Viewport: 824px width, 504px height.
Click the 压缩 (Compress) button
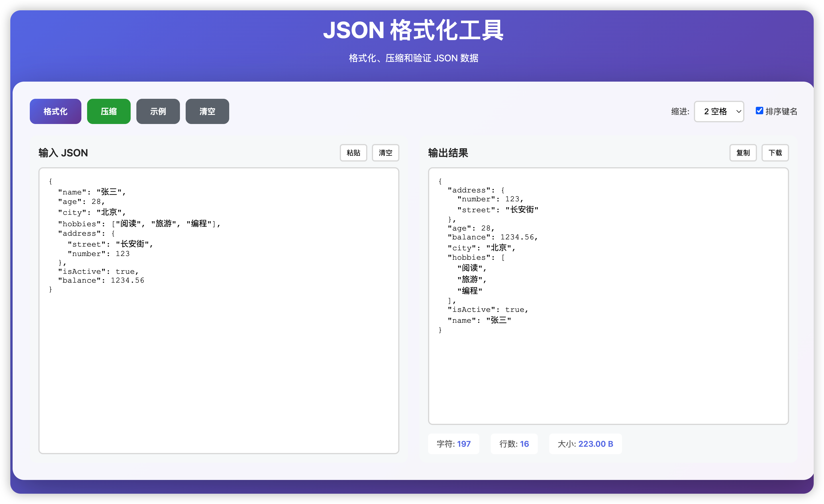pos(108,111)
